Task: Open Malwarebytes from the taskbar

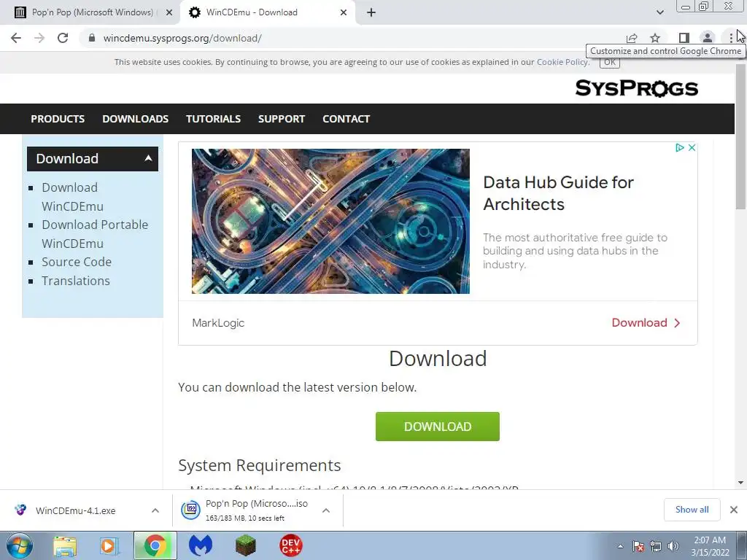Action: pyautogui.click(x=201, y=545)
